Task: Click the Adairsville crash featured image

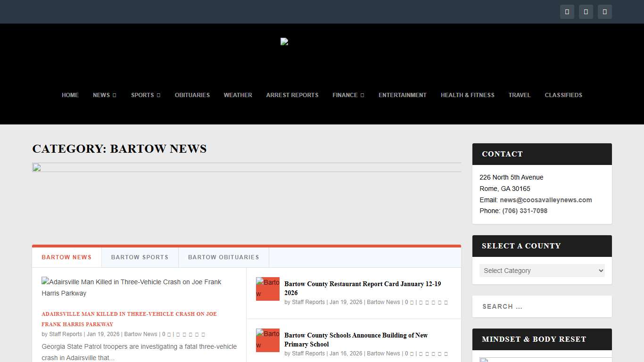Action: (132, 288)
